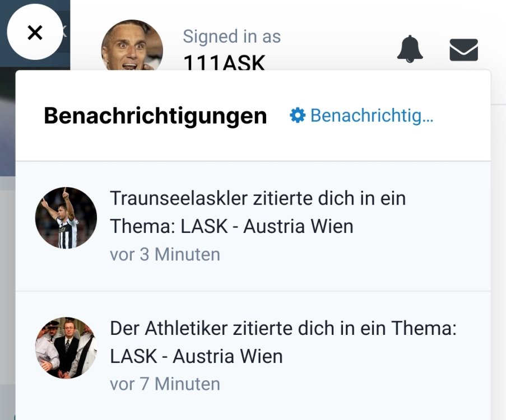Click the gear icon for notification settings

(x=297, y=115)
